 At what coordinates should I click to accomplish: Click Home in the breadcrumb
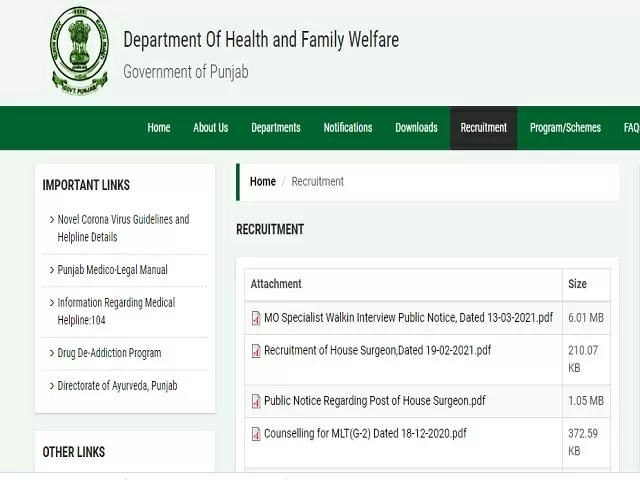(x=263, y=182)
